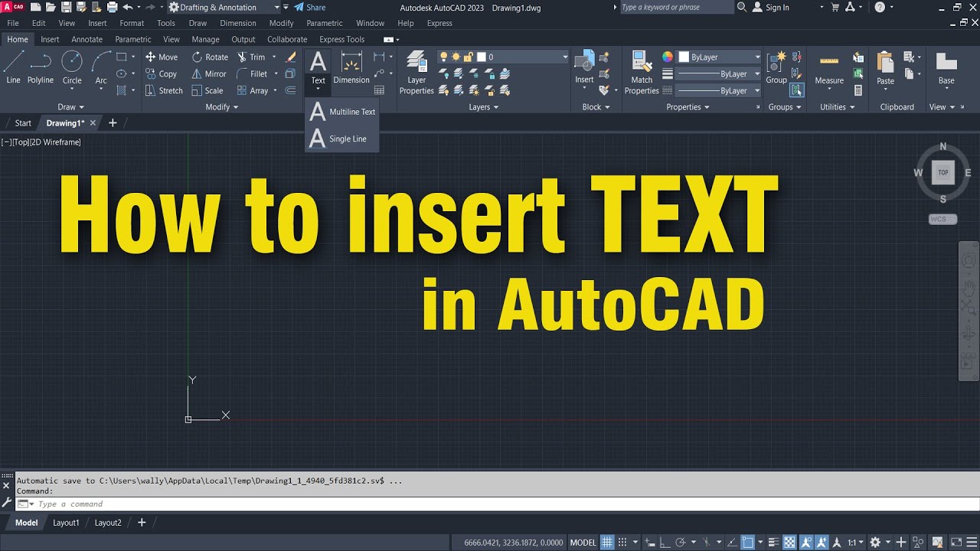Expand the Layers panel

pos(483,107)
